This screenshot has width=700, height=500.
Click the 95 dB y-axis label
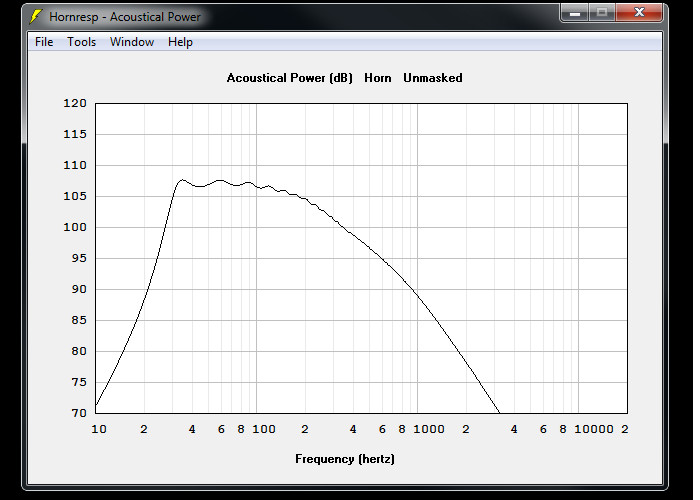point(79,258)
